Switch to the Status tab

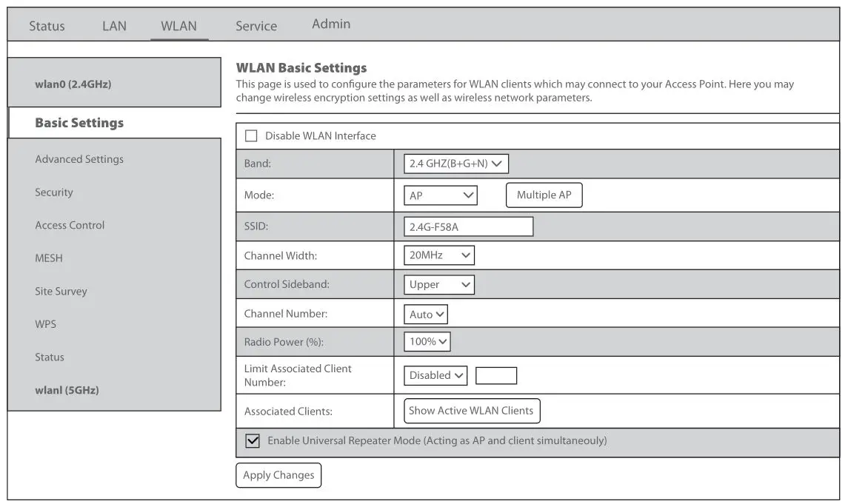[46, 26]
